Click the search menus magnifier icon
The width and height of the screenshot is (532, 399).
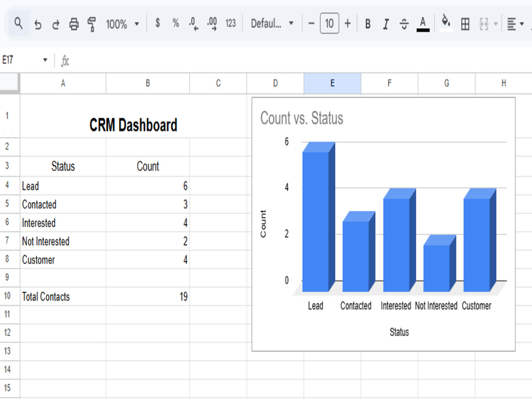tap(18, 23)
